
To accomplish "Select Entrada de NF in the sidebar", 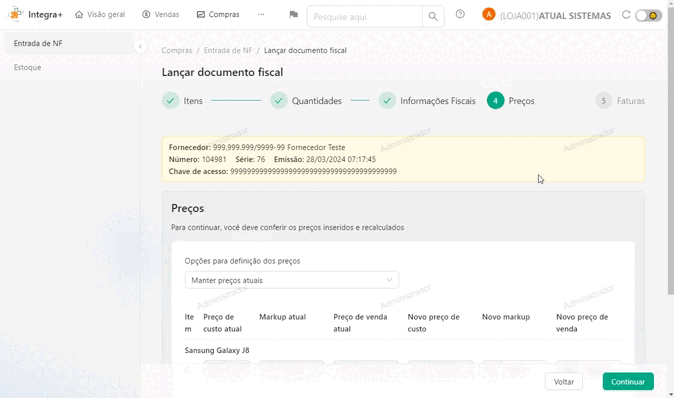I will coord(69,43).
